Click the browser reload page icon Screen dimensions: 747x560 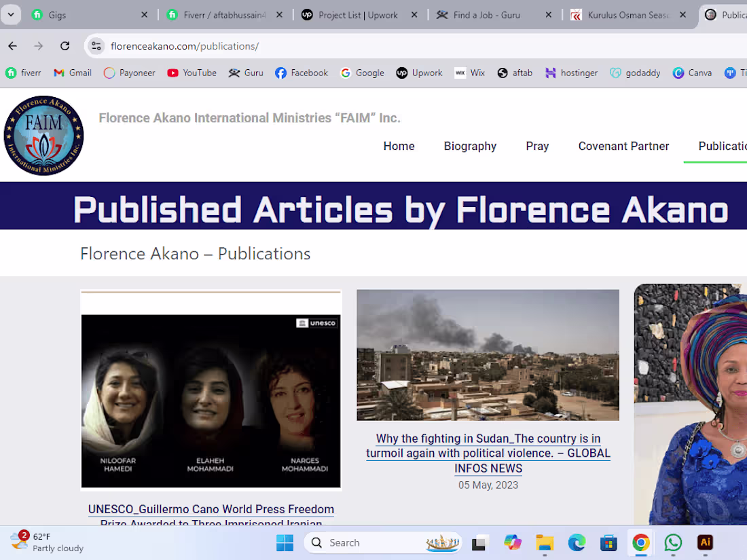click(65, 46)
